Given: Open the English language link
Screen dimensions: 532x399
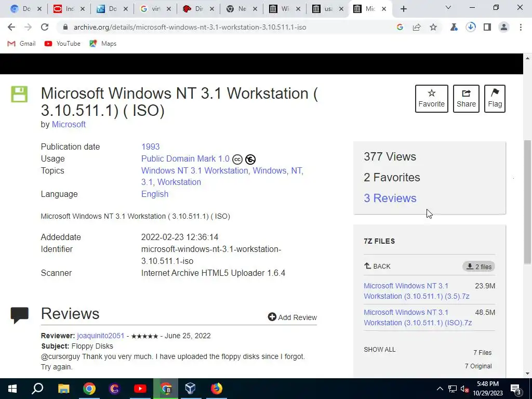Looking at the screenshot, I should [155, 194].
